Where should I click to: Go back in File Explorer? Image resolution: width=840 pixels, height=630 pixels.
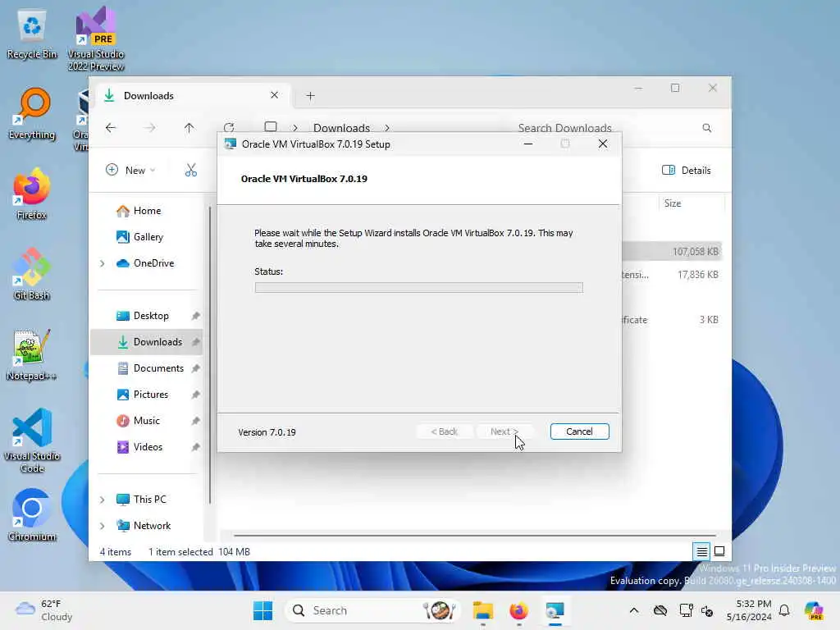point(111,127)
